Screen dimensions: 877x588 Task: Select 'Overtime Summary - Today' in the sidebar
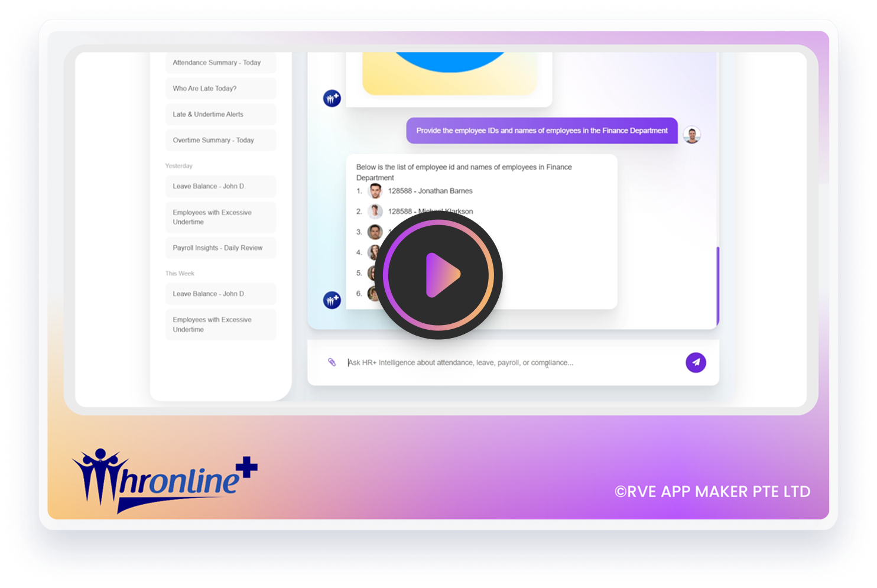pos(220,140)
